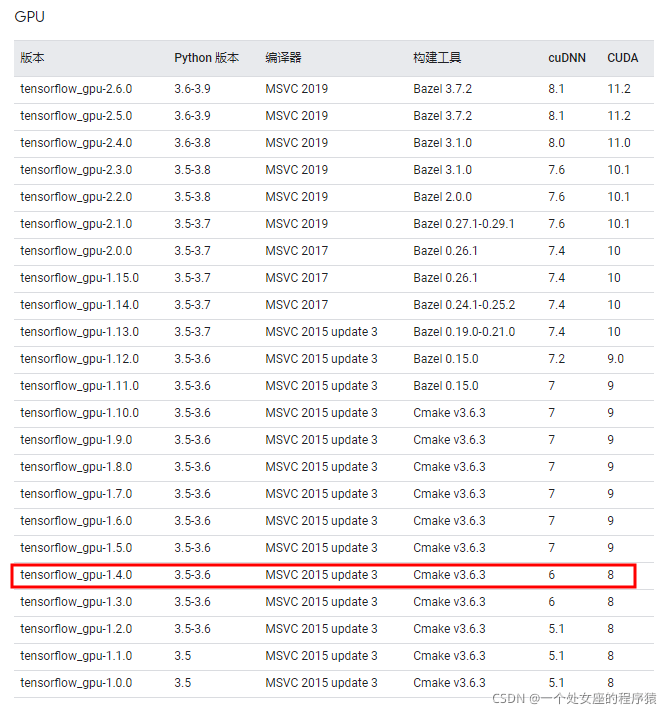Screen dimensions: 672x714
Task: Click the Python 版本 column header
Action: (207, 58)
